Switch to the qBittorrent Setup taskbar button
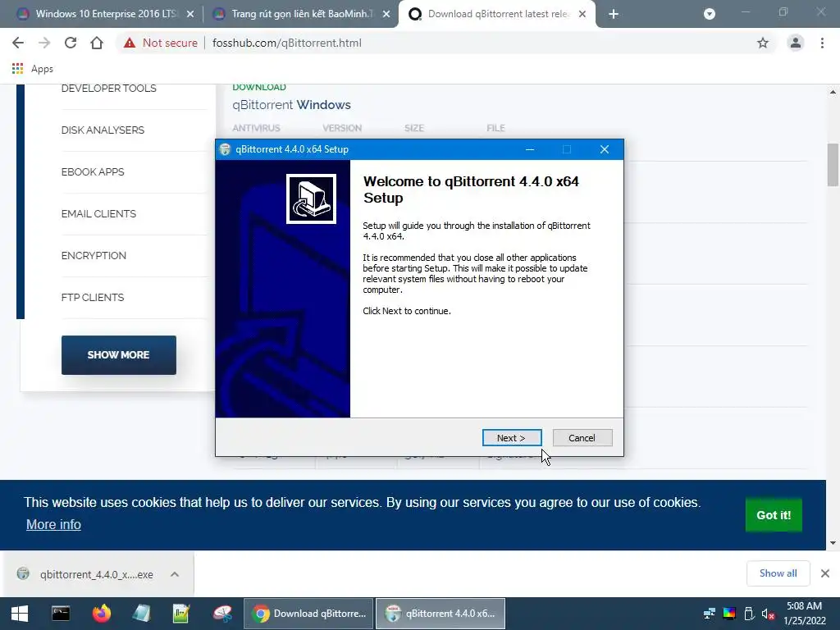The width and height of the screenshot is (840, 630). point(441,614)
